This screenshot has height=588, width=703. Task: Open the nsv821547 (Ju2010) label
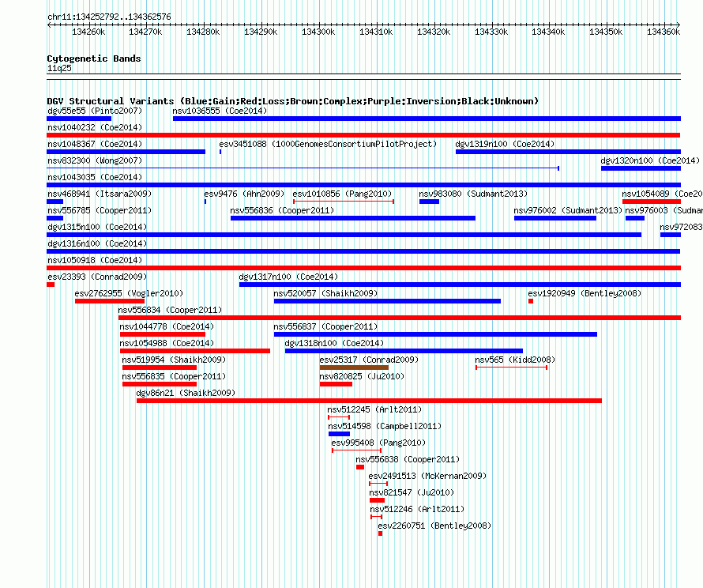[x=412, y=492]
